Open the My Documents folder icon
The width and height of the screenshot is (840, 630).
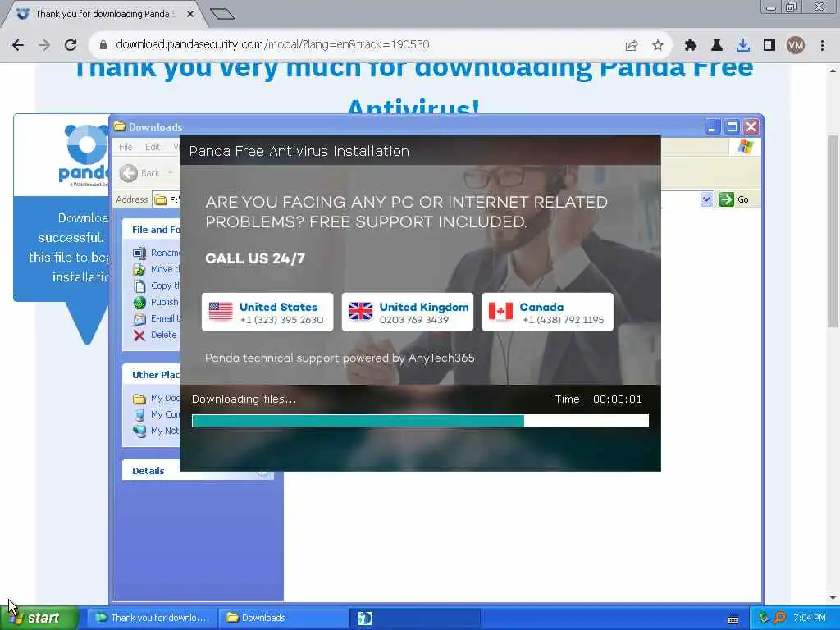pos(139,398)
